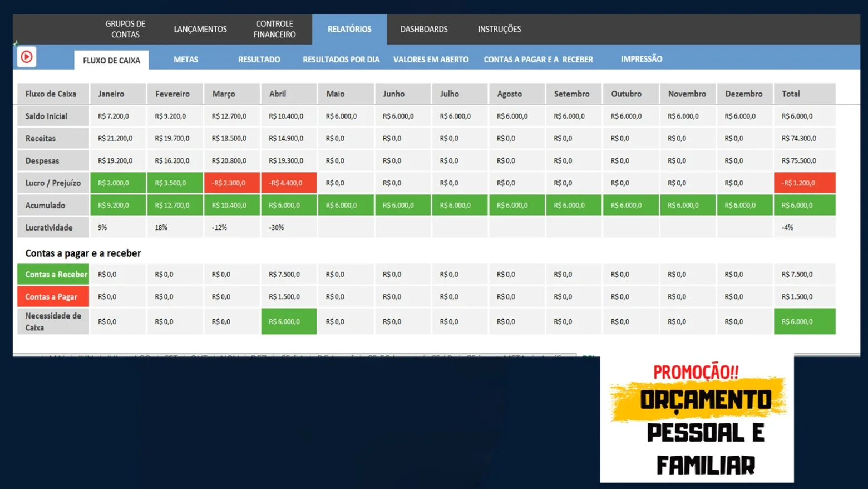Open the LANÇAMENTOS menu
This screenshot has width=868, height=489.
click(200, 29)
